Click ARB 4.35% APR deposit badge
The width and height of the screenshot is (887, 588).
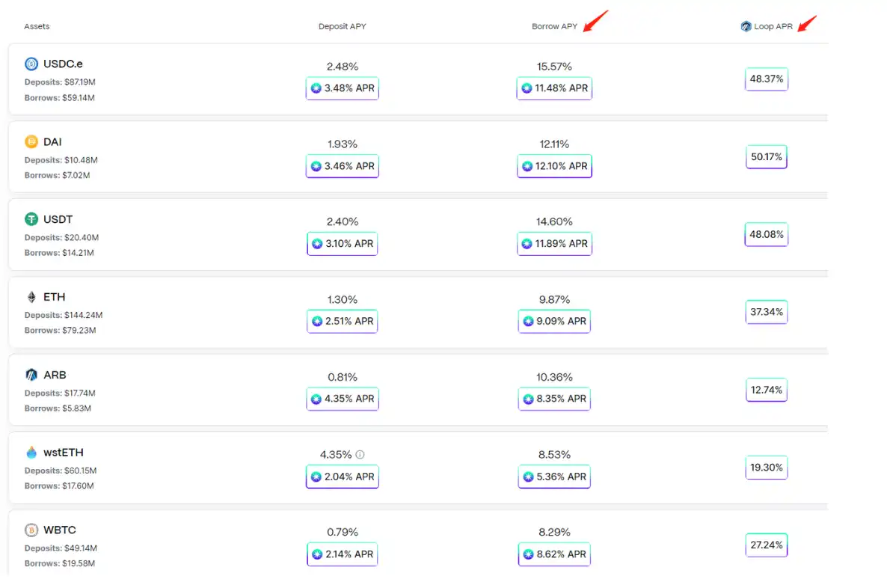click(x=343, y=399)
